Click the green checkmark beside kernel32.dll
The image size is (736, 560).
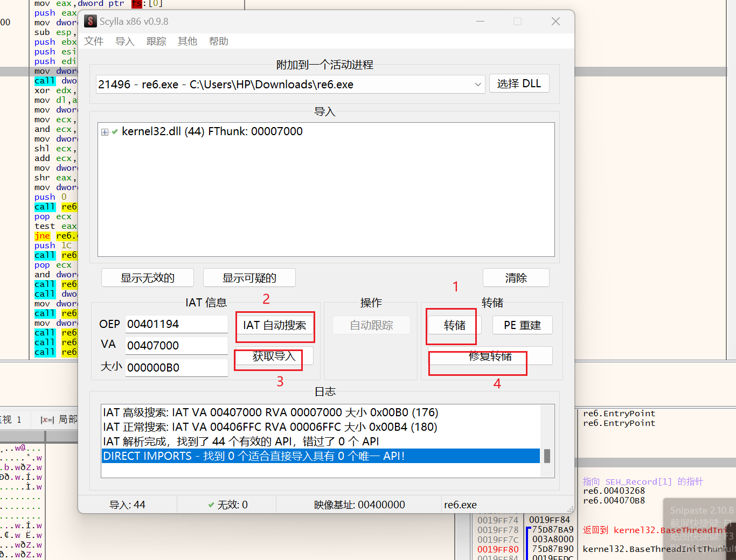115,132
